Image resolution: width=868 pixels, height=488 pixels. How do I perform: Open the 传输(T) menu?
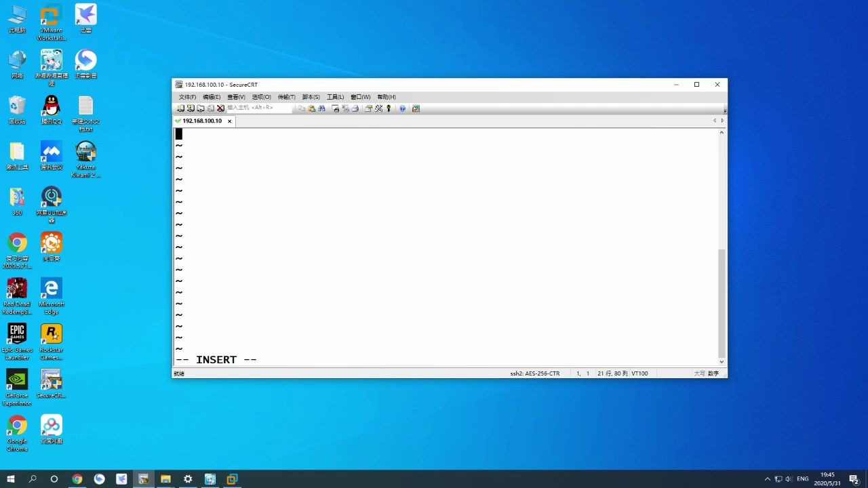(x=286, y=97)
